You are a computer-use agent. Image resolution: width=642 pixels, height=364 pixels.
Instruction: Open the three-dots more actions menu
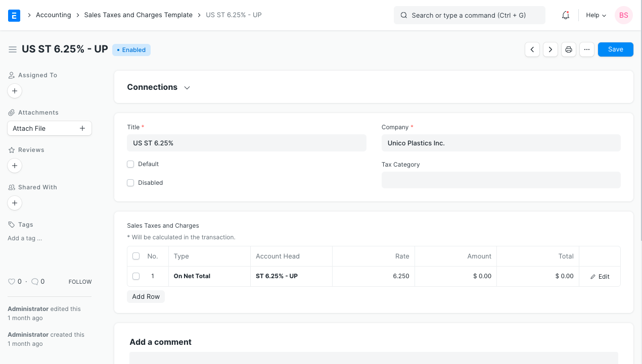click(x=586, y=49)
